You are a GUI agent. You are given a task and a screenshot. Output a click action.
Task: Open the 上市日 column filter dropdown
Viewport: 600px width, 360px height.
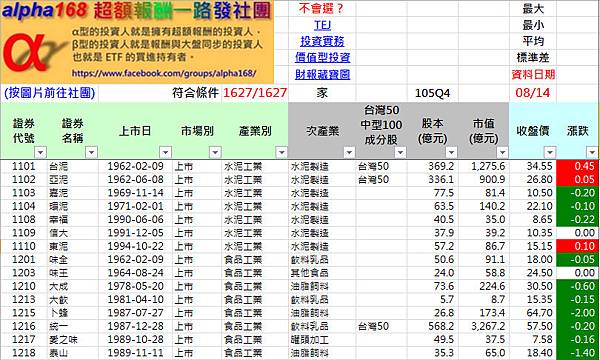(165, 152)
